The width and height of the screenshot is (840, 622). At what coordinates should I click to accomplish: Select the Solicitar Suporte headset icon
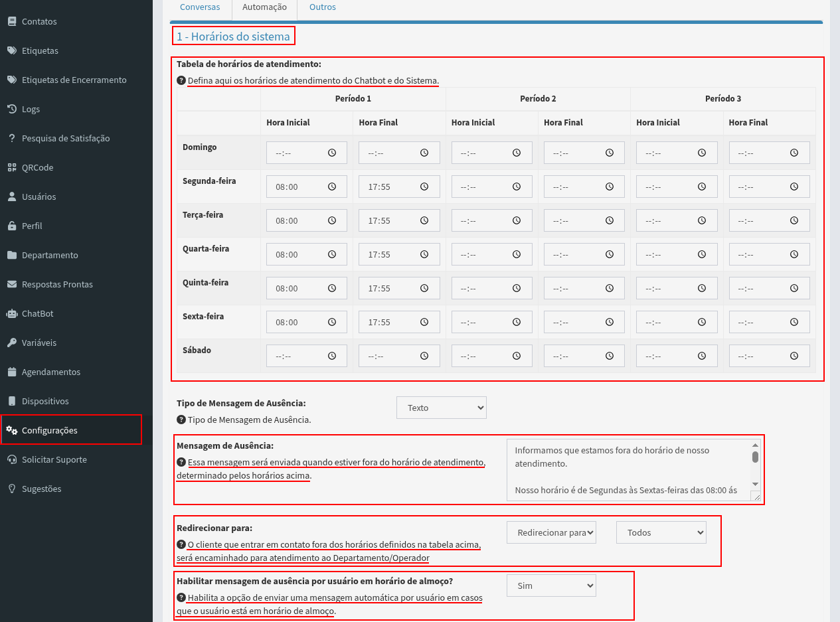tap(11, 459)
